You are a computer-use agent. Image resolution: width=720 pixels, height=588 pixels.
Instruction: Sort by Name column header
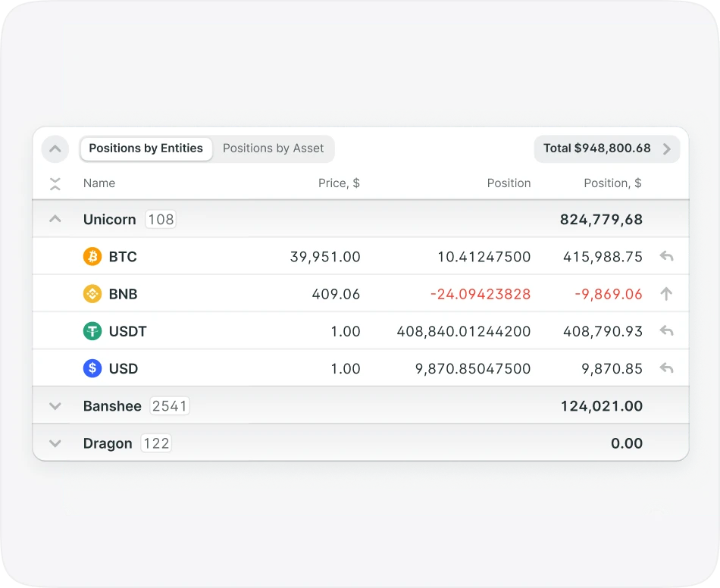(99, 183)
